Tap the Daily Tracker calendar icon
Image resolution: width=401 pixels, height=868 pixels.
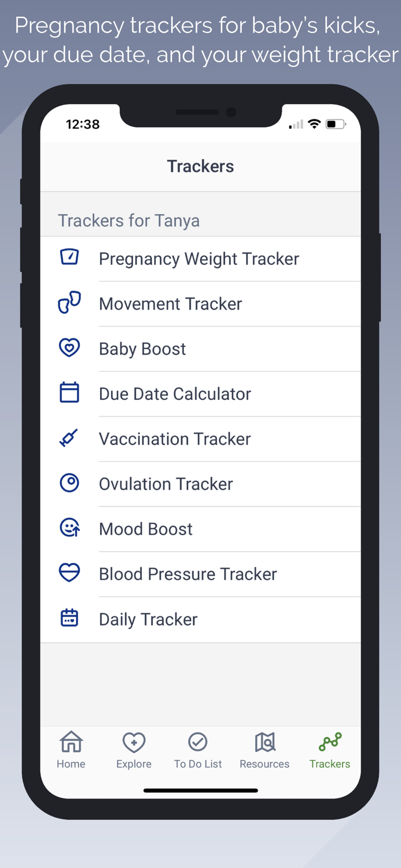pyautogui.click(x=69, y=618)
